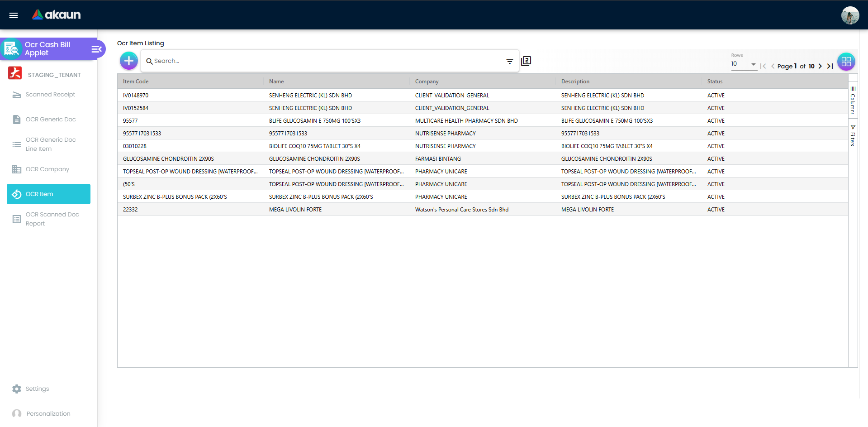Click Watson's Personal Care Stores Sdn Bhd
Screen dimensions: 868x427
tap(483, 210)
